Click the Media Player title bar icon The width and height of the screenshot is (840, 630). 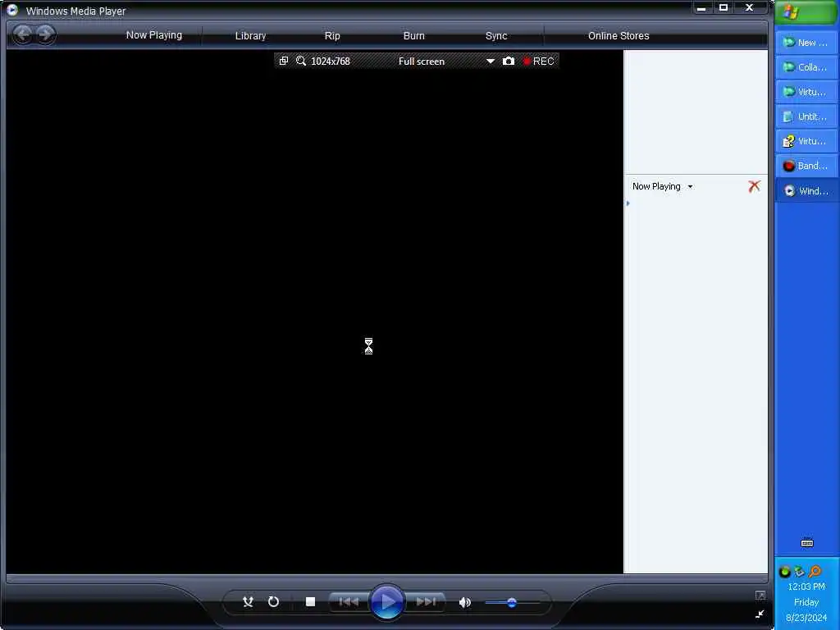click(12, 10)
